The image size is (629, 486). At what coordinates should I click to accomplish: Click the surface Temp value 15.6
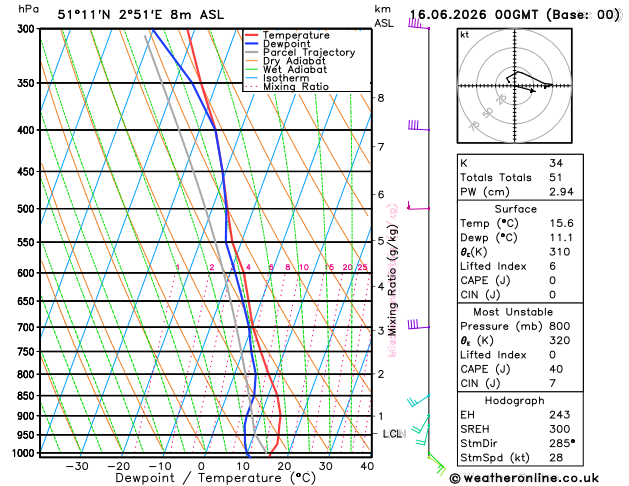tap(562, 223)
